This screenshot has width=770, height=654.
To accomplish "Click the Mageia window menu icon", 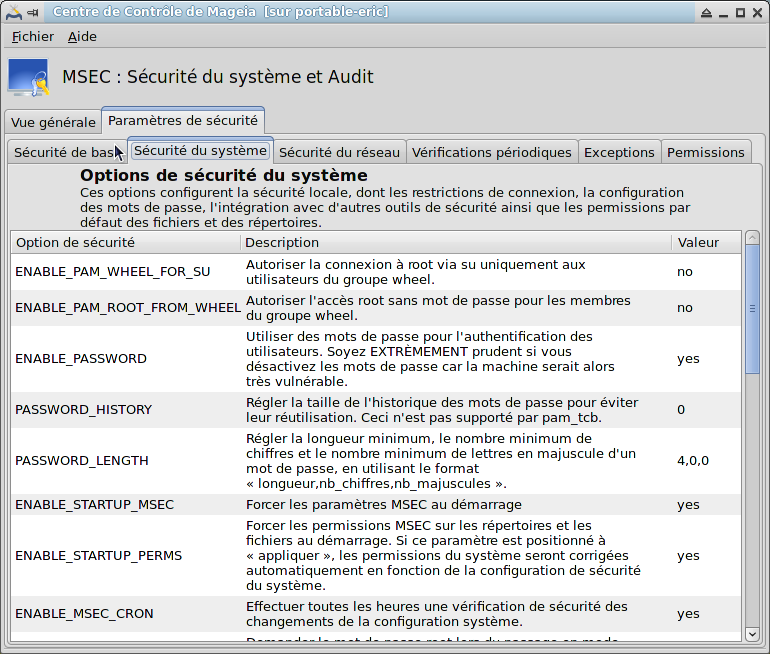I will 14,12.
